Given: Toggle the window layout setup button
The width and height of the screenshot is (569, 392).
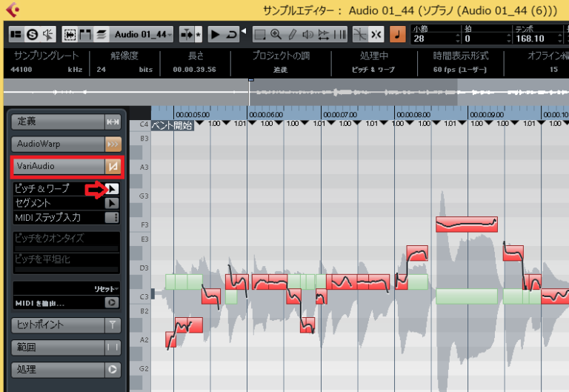Looking at the screenshot, I should tap(16, 35).
